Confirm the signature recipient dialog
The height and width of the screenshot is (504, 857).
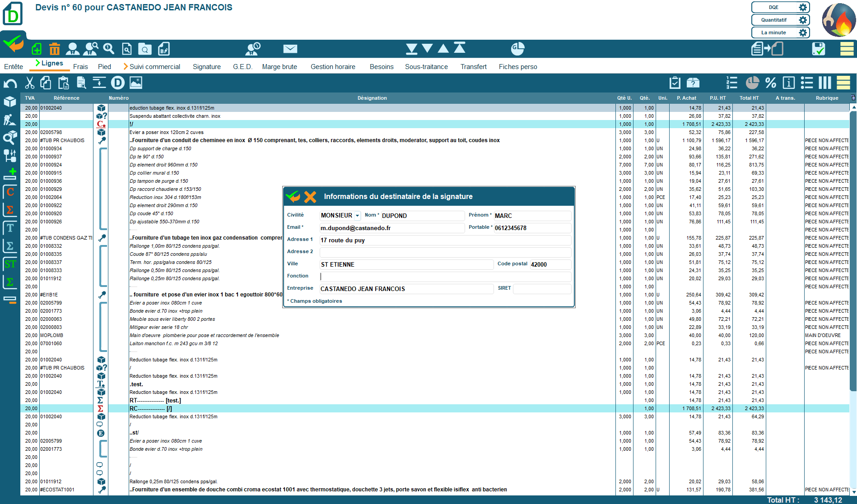[293, 197]
